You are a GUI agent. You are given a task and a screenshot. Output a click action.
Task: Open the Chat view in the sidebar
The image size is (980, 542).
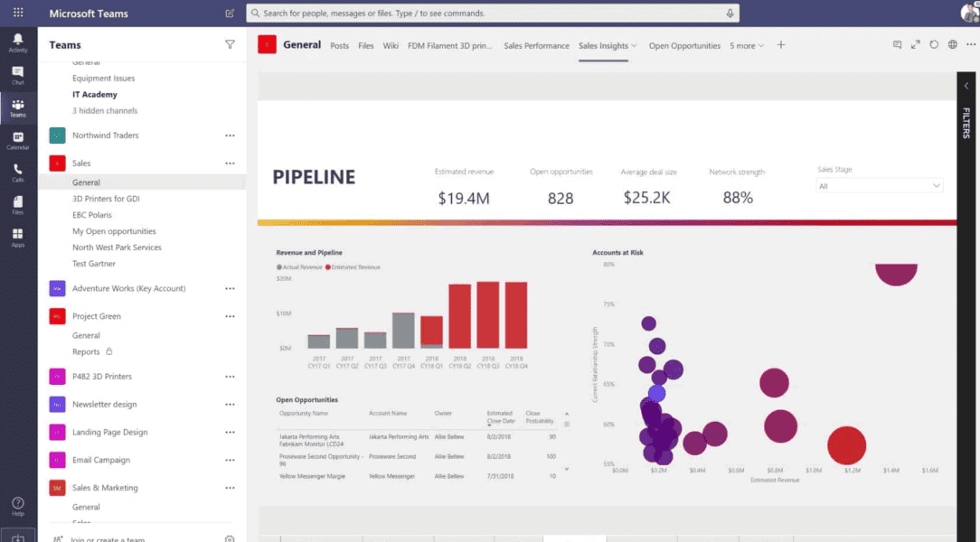(x=18, y=75)
